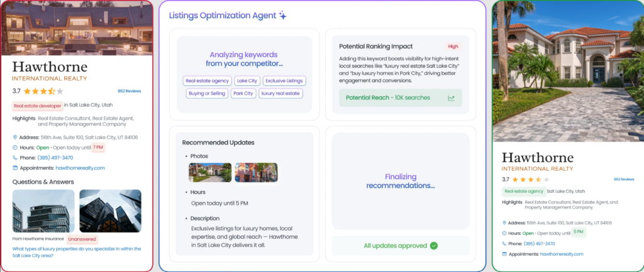Click the Real estate agency green tag
Image resolution: width=644 pixels, height=272 pixels.
tap(524, 191)
